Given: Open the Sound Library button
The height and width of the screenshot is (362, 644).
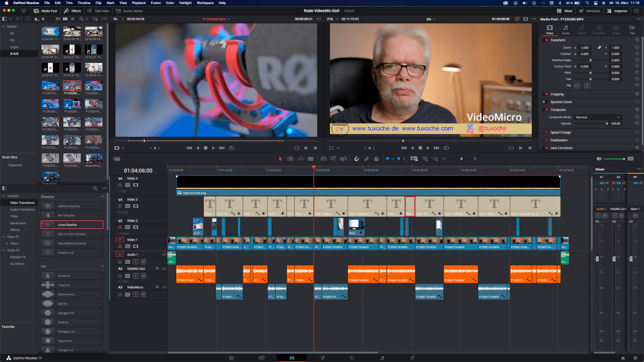Looking at the screenshot, I should pos(129,11).
